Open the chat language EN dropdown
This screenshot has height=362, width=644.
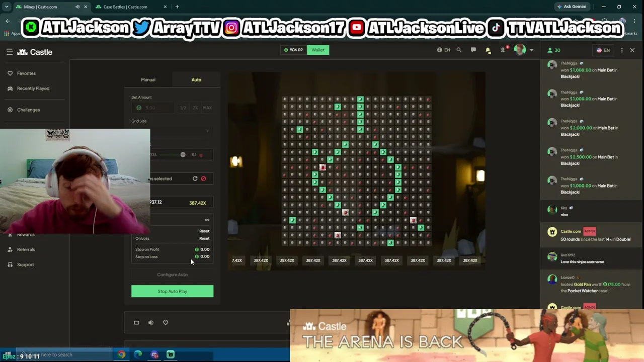click(603, 50)
